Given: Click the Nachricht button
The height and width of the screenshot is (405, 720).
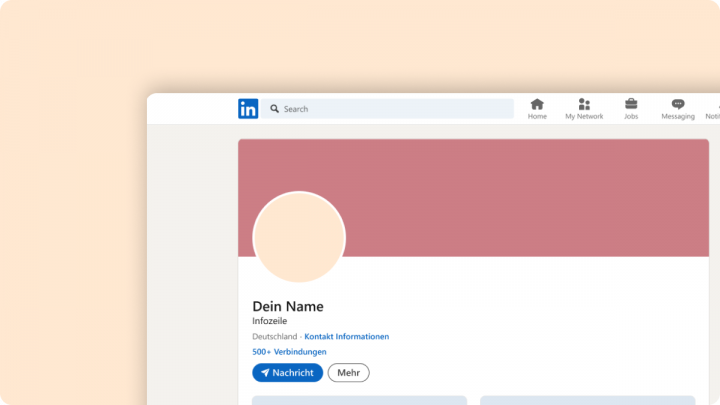Looking at the screenshot, I should pyautogui.click(x=287, y=372).
